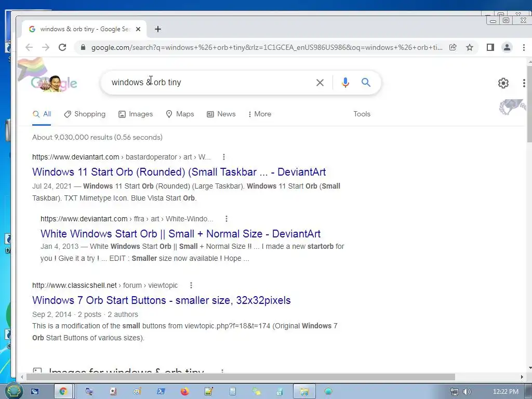Screen dimensions: 532x399
Task: Open options for classicshell.net result
Action: pyautogui.click(x=191, y=285)
